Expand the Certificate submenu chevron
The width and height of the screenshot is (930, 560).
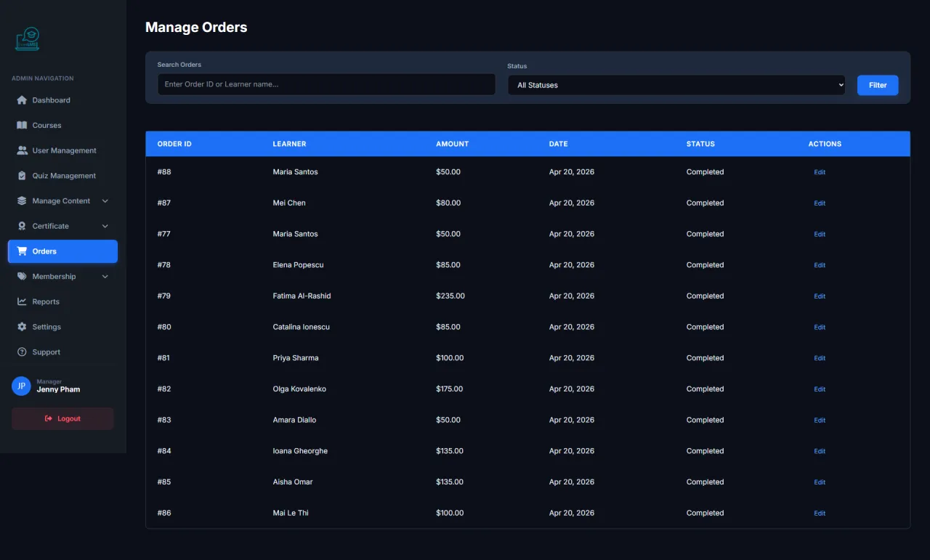(105, 226)
